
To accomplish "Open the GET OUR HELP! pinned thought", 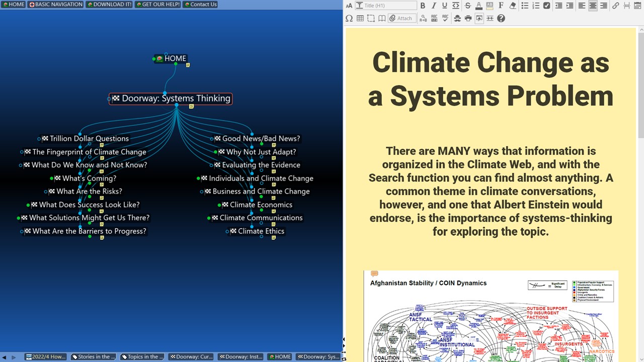I will pos(157,4).
